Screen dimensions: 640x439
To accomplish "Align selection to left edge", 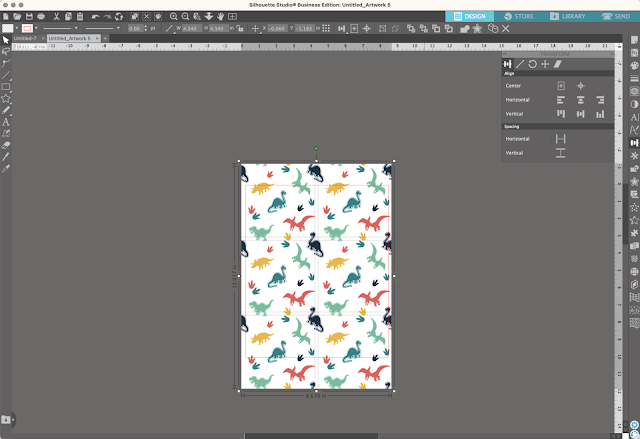I will point(561,100).
